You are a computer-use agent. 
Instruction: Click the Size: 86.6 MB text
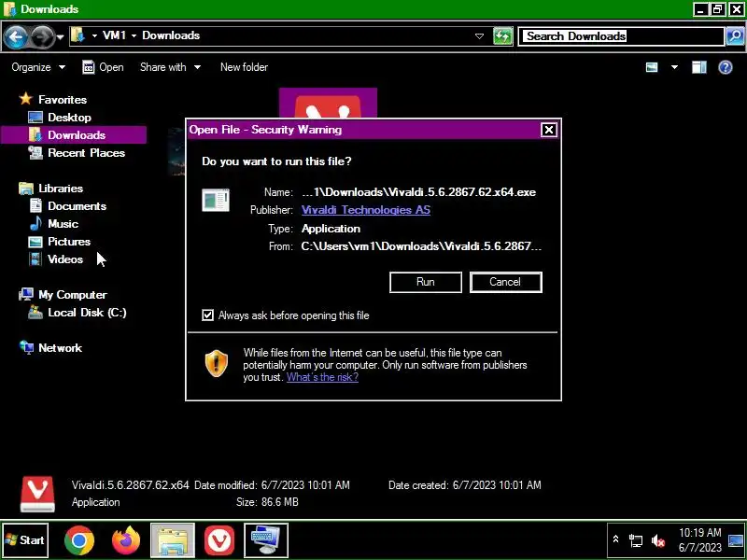click(267, 502)
